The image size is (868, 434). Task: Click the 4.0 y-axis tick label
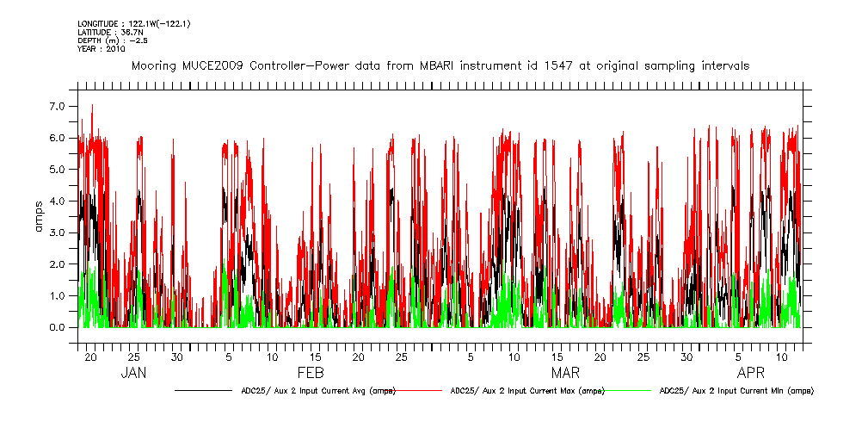point(58,201)
